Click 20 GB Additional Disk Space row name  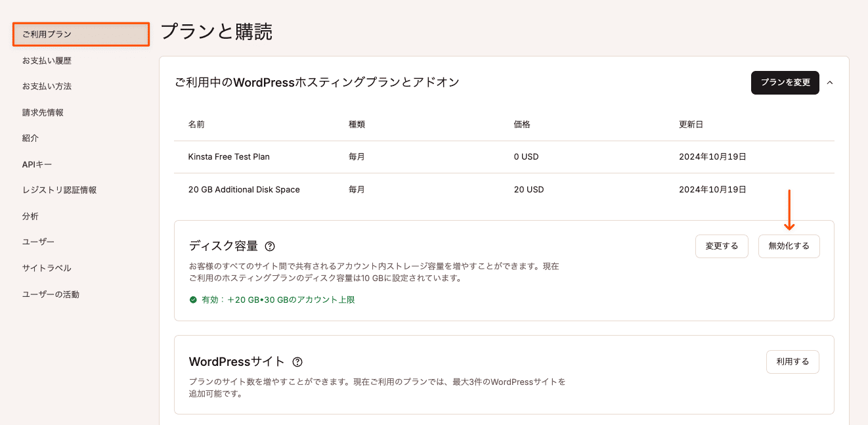point(244,190)
